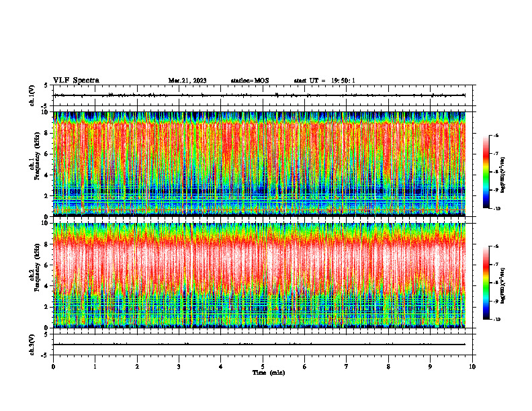Click the time axis tick label "9"
The height and width of the screenshot is (411, 532).
pos(430,367)
